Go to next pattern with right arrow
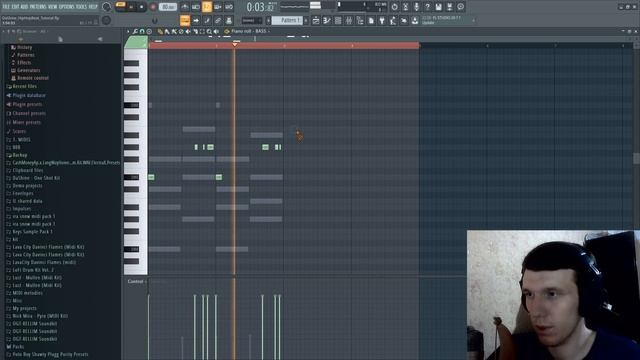640x360 pixels. pyautogui.click(x=306, y=20)
